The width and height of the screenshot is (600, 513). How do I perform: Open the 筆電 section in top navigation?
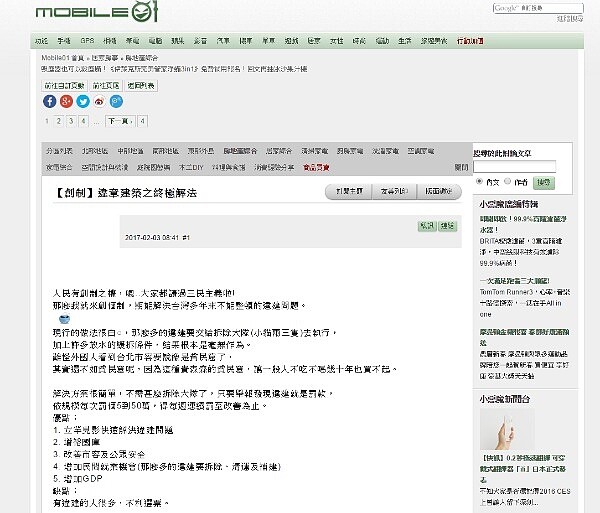[132, 41]
